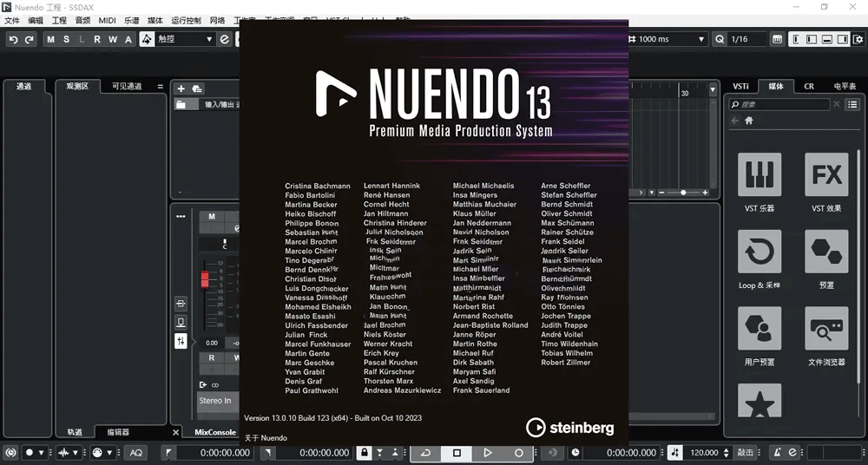
Task: Zoom out with the minus button
Action: 662,193
